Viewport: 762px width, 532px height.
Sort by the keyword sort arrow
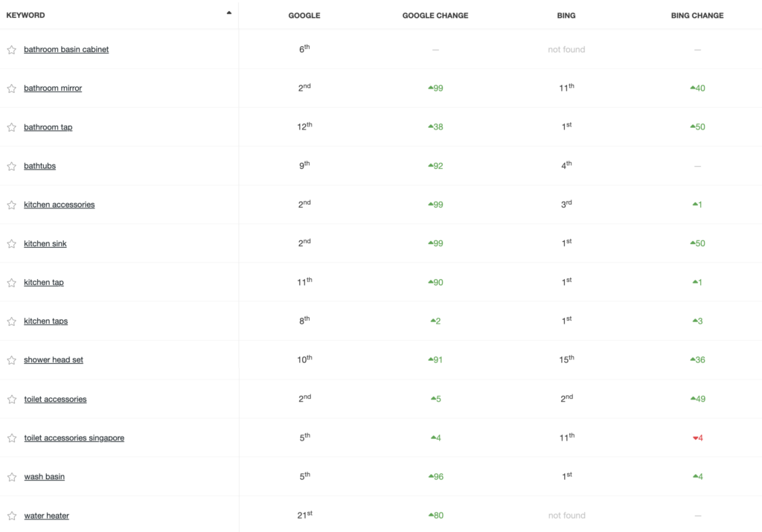click(x=229, y=13)
